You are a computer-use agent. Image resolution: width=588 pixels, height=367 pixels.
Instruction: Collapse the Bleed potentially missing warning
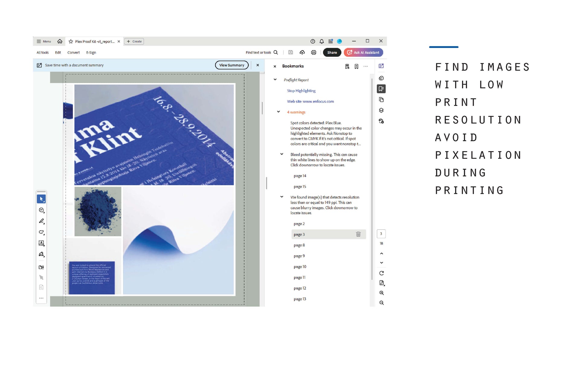point(282,154)
